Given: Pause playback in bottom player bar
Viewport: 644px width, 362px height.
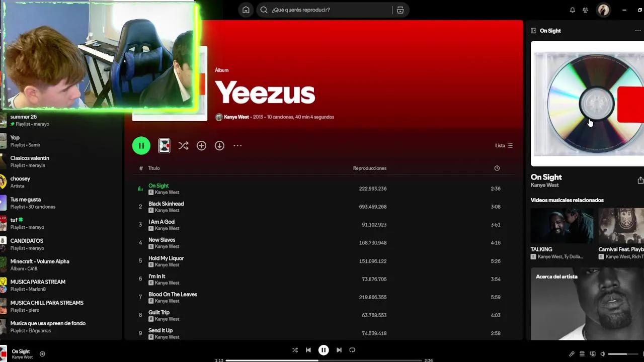Looking at the screenshot, I should point(324,350).
